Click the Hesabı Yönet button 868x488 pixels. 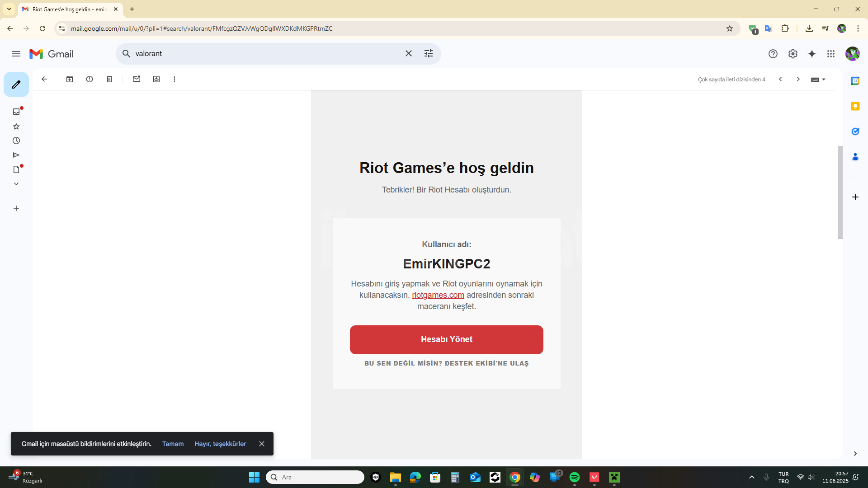[447, 339]
